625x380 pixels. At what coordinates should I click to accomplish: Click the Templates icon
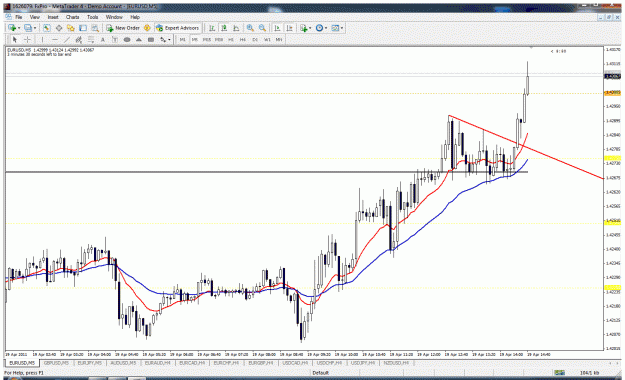tap(335, 28)
